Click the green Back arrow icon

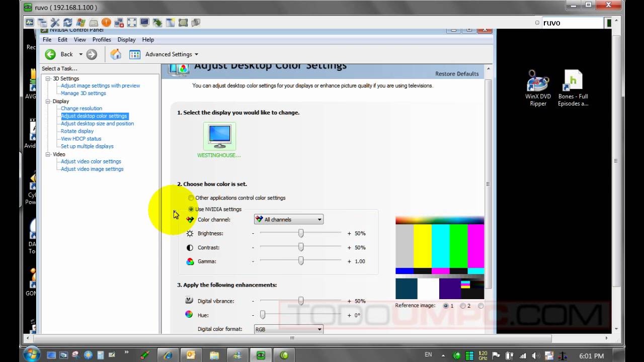[50, 54]
